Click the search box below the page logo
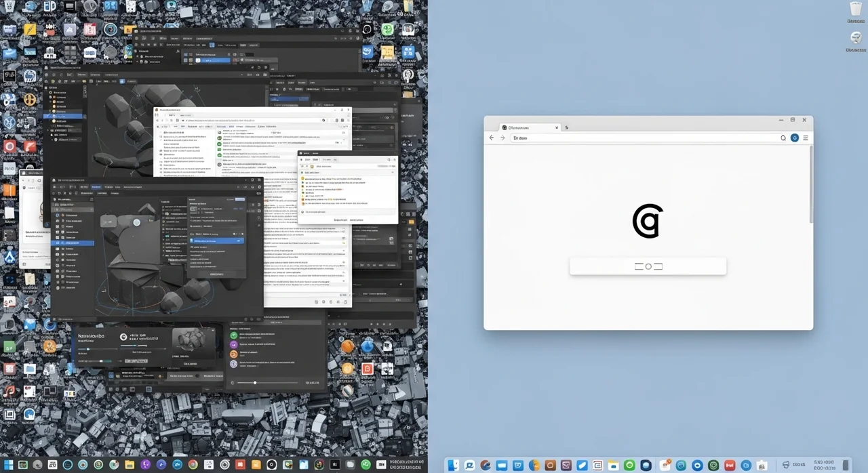The image size is (868, 473). pyautogui.click(x=648, y=266)
